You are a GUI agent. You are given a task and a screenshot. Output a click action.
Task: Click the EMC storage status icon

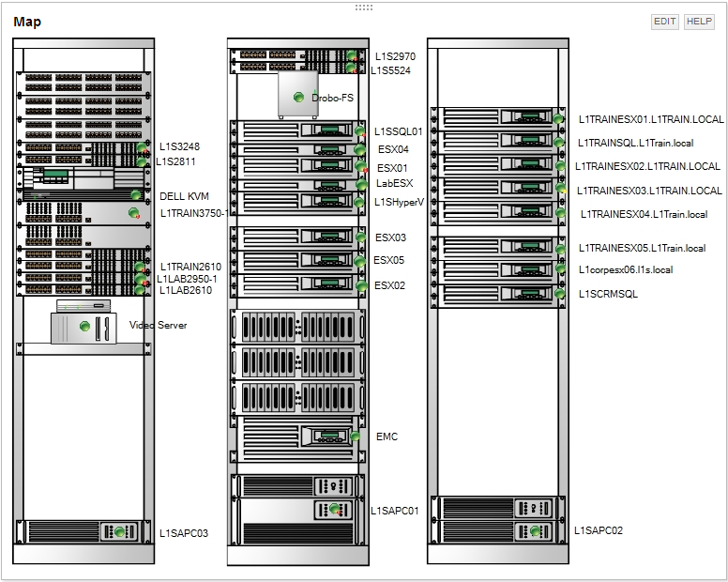[356, 436]
